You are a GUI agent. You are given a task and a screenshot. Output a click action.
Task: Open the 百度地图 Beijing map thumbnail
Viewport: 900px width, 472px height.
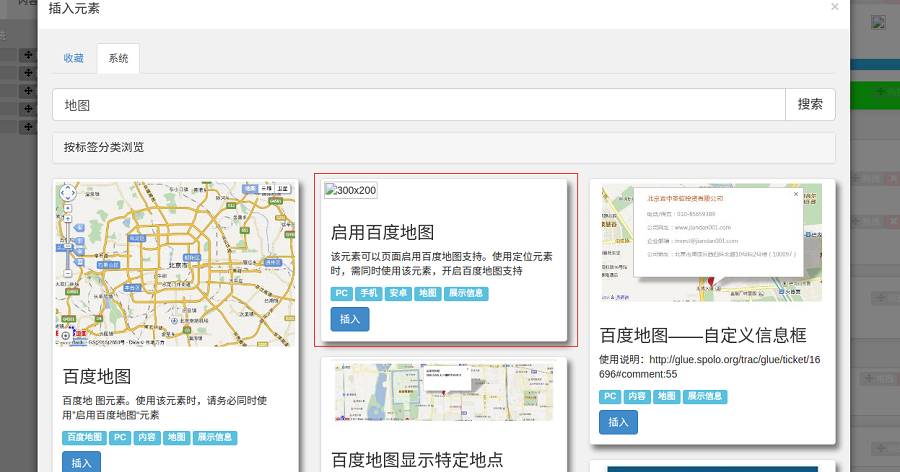(175, 264)
